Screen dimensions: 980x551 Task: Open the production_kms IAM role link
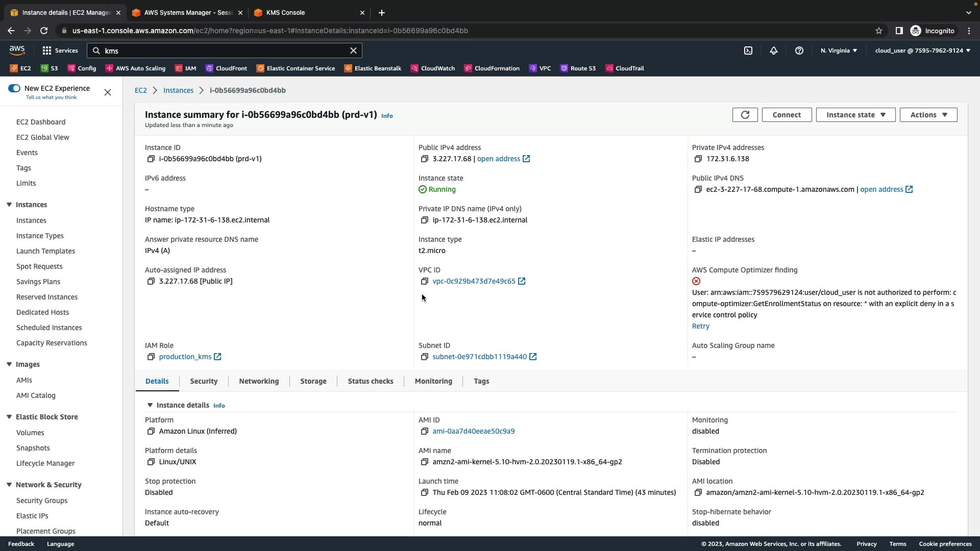(185, 357)
